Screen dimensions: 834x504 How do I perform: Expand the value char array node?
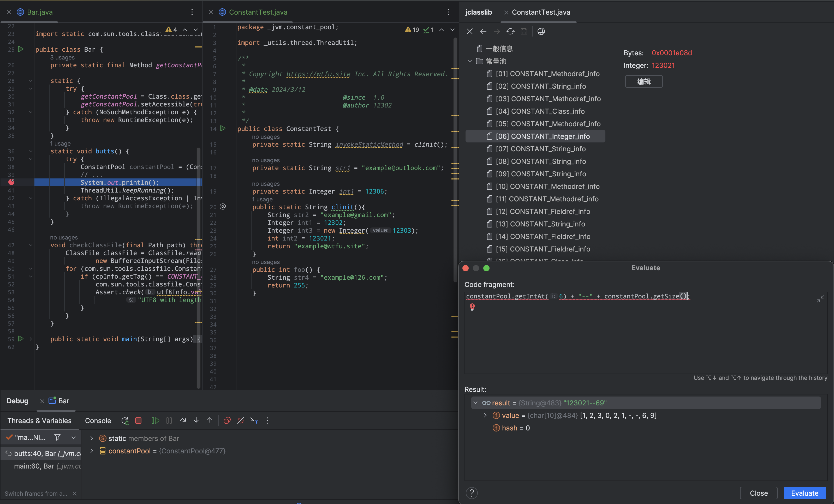485,415
